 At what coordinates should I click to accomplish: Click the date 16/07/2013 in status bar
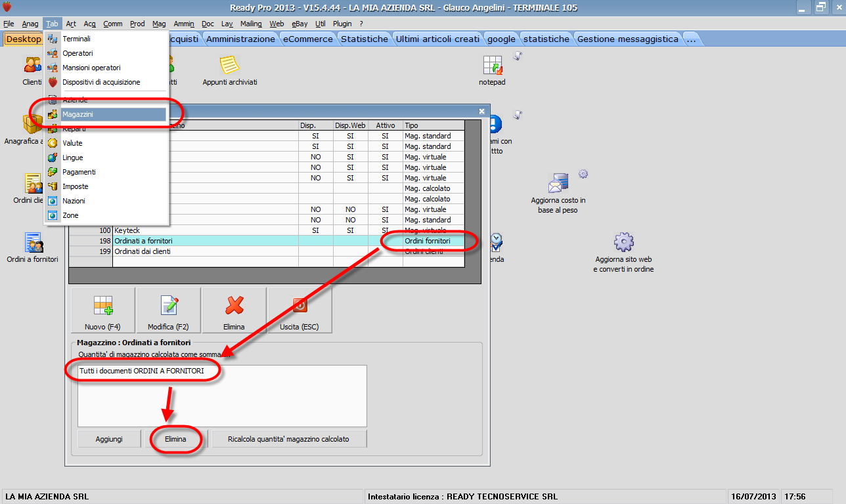pyautogui.click(x=753, y=496)
